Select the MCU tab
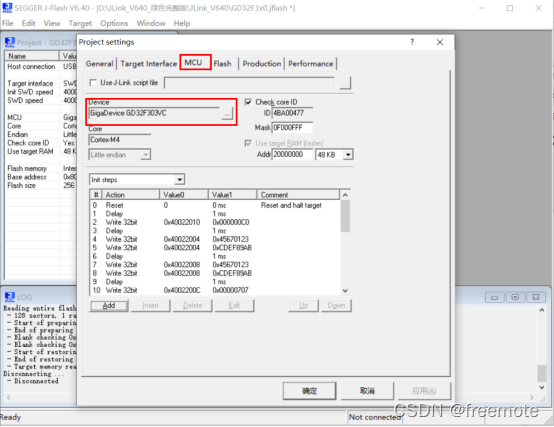554x427 pixels. (194, 63)
